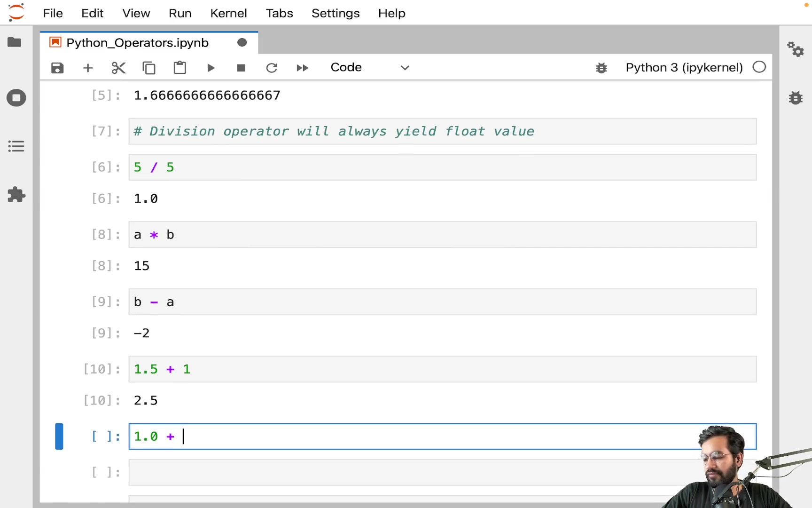Open the Extension Manager puzzle icon
The height and width of the screenshot is (508, 812).
pos(16,195)
